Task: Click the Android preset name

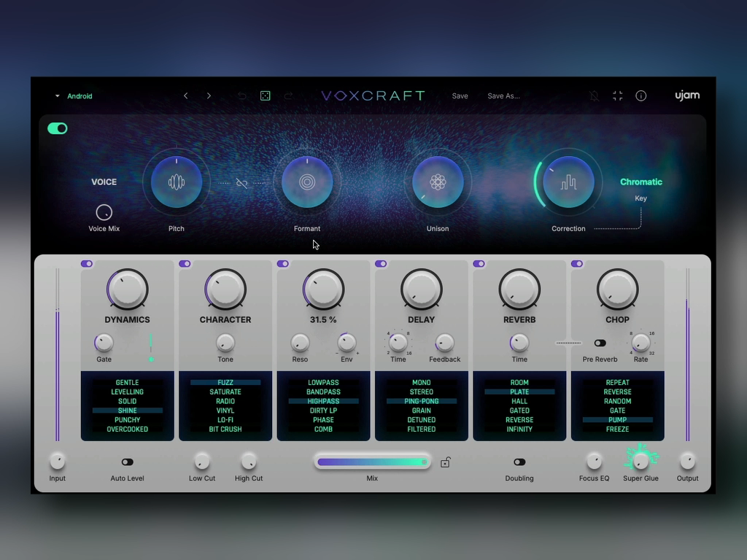Action: coord(80,96)
